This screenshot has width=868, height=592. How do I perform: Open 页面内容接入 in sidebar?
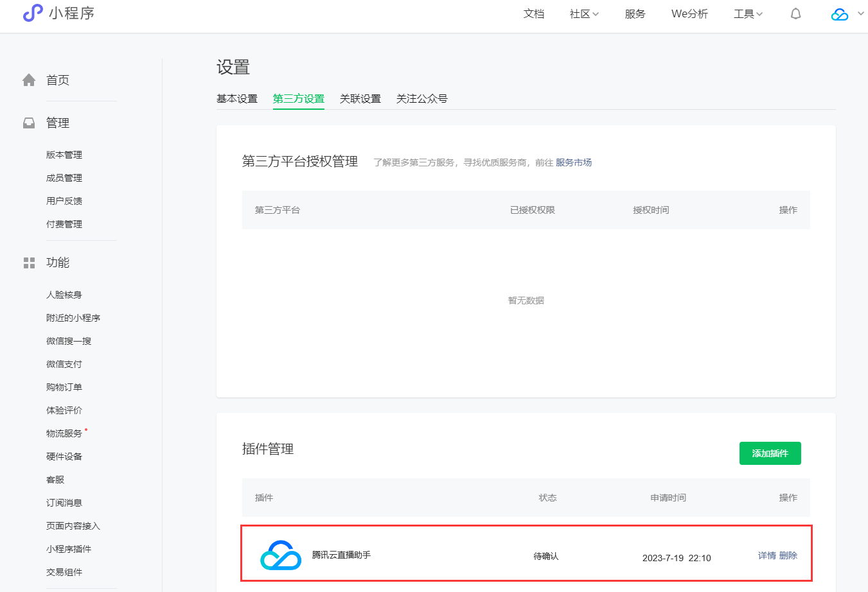73,526
